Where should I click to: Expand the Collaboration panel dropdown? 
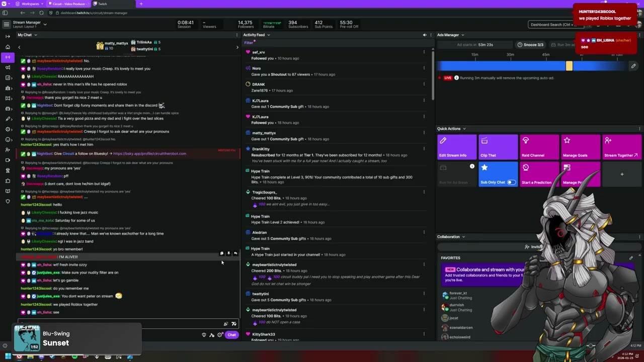[x=463, y=237]
